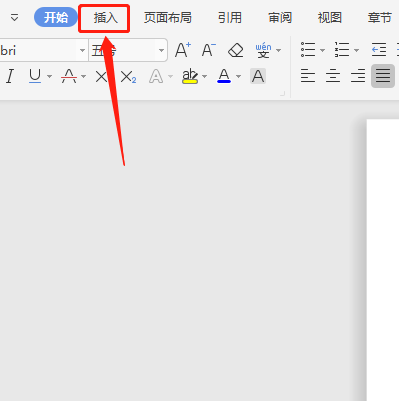The image size is (399, 401).
Task: Increase font size with A+ icon
Action: [183, 50]
